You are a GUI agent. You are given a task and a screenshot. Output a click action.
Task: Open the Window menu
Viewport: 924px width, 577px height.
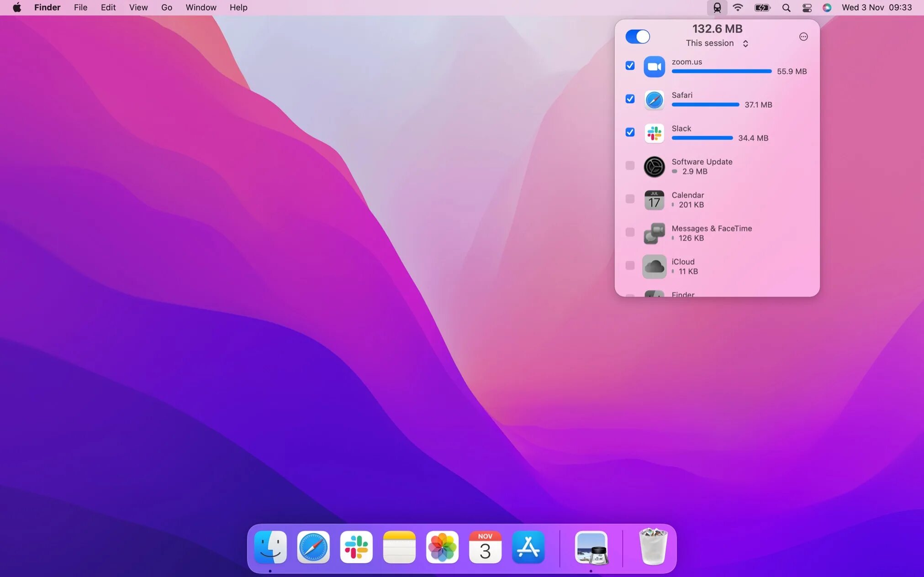pos(201,8)
